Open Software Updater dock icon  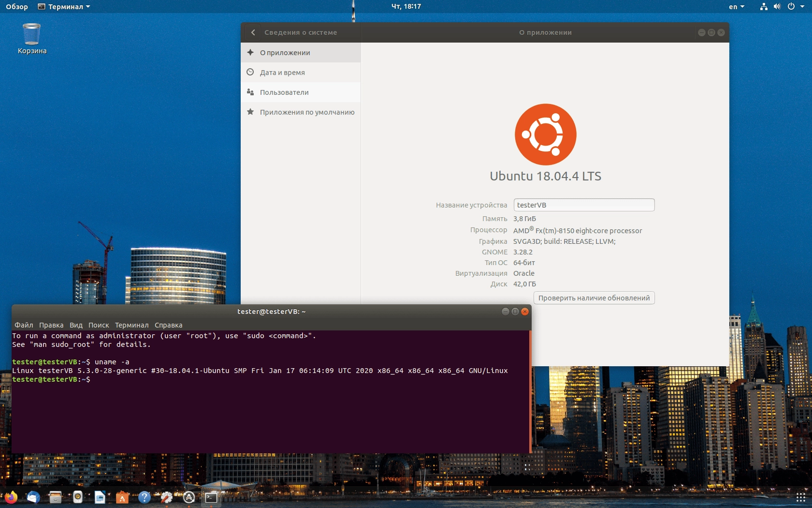188,497
